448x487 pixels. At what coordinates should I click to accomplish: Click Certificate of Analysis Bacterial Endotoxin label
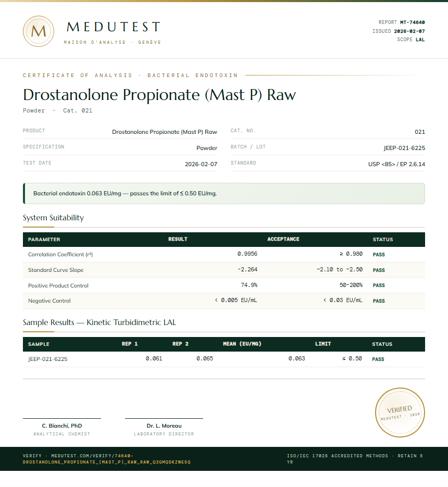pyautogui.click(x=130, y=76)
